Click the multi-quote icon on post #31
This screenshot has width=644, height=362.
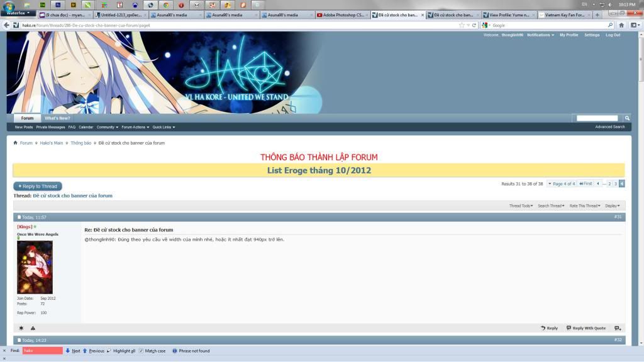tap(618, 328)
